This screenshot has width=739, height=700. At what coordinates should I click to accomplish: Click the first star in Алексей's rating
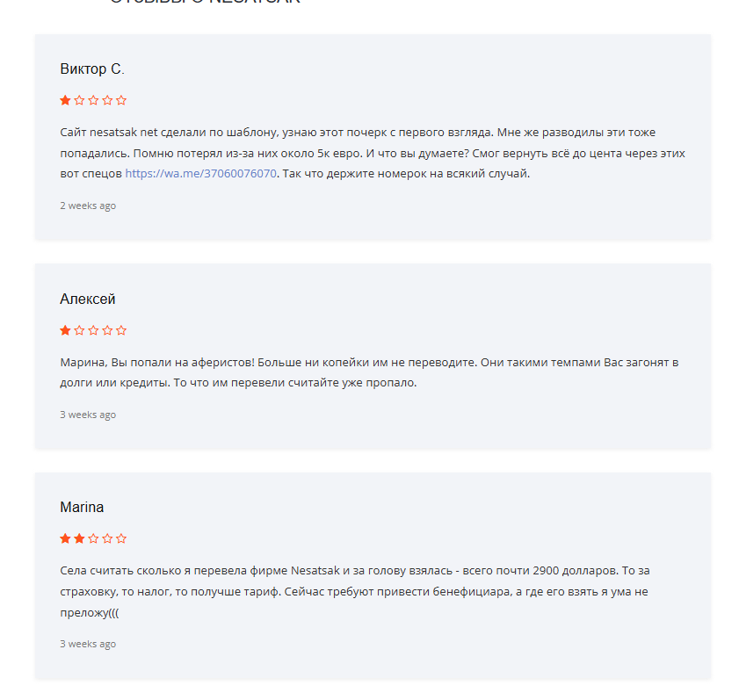tap(65, 330)
